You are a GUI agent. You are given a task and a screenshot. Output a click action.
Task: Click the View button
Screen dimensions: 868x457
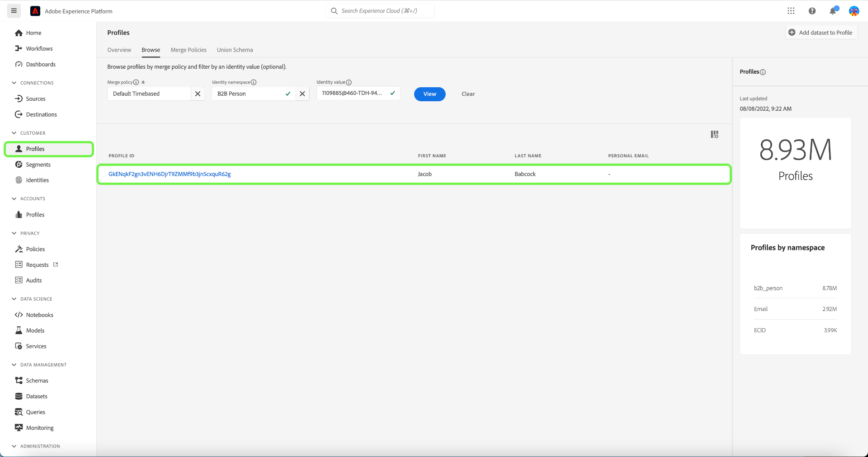pyautogui.click(x=430, y=94)
